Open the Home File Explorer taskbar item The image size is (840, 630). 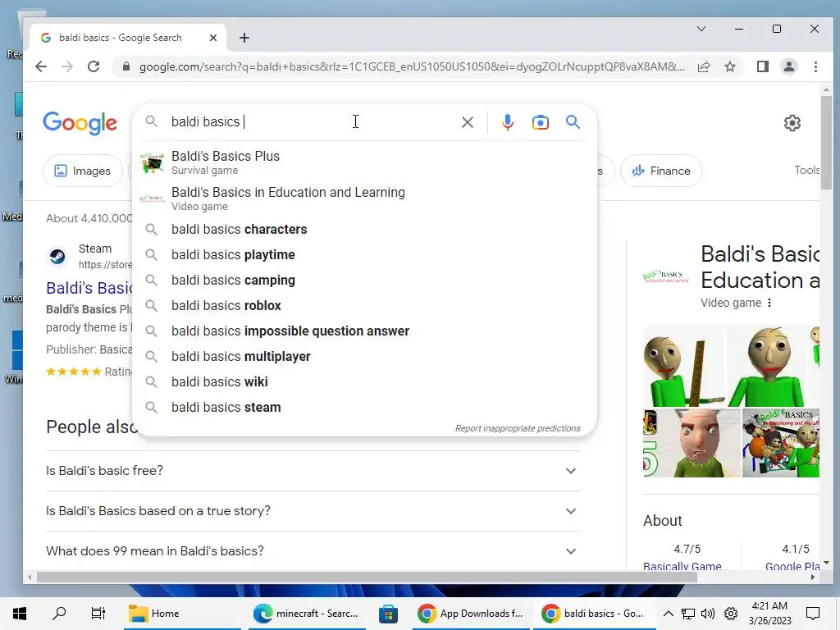pos(182,614)
